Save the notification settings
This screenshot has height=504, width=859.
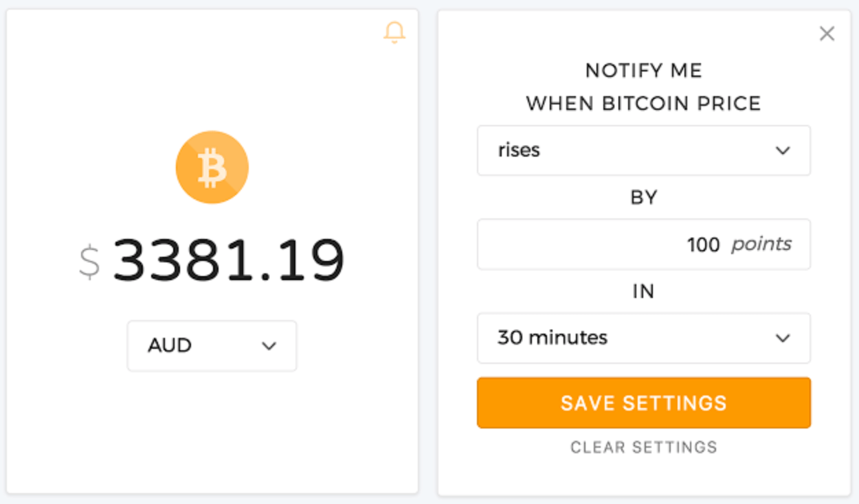tap(644, 402)
